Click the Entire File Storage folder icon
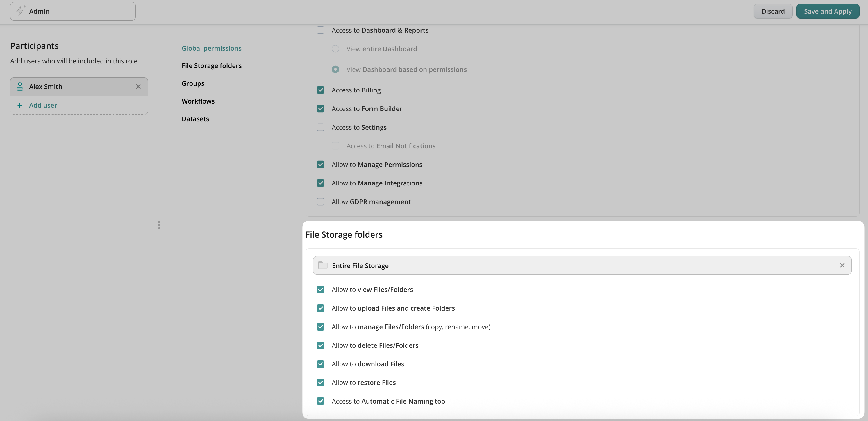Screen dimensions: 868x421 point(322,265)
